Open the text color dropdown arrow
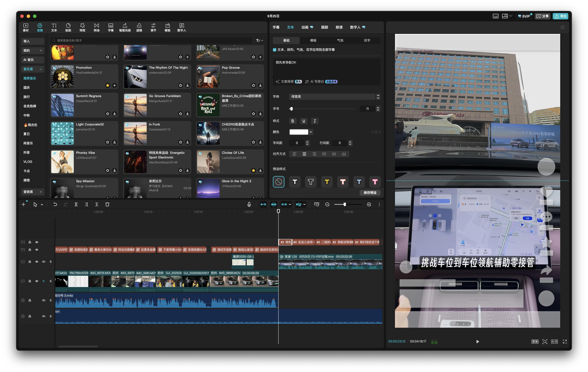 (311, 132)
